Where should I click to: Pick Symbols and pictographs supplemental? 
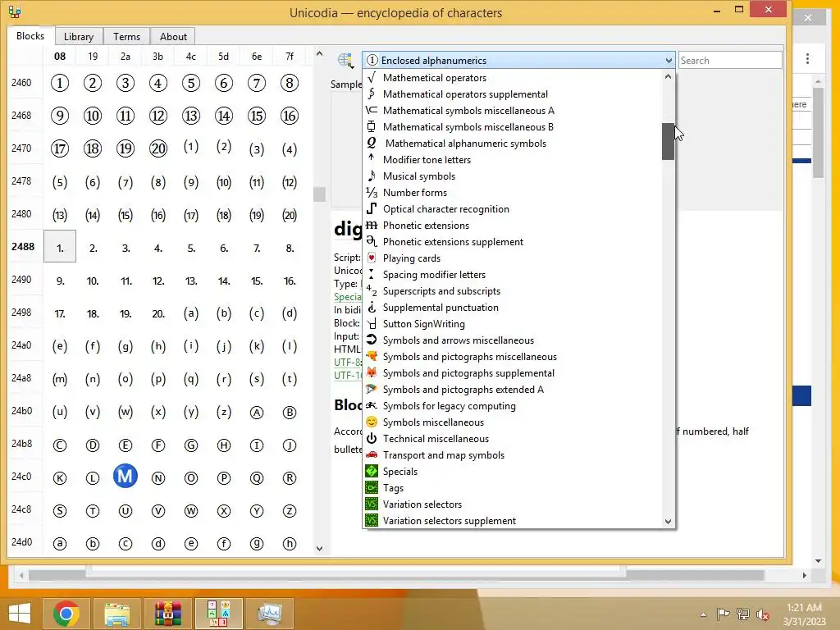(x=513, y=373)
